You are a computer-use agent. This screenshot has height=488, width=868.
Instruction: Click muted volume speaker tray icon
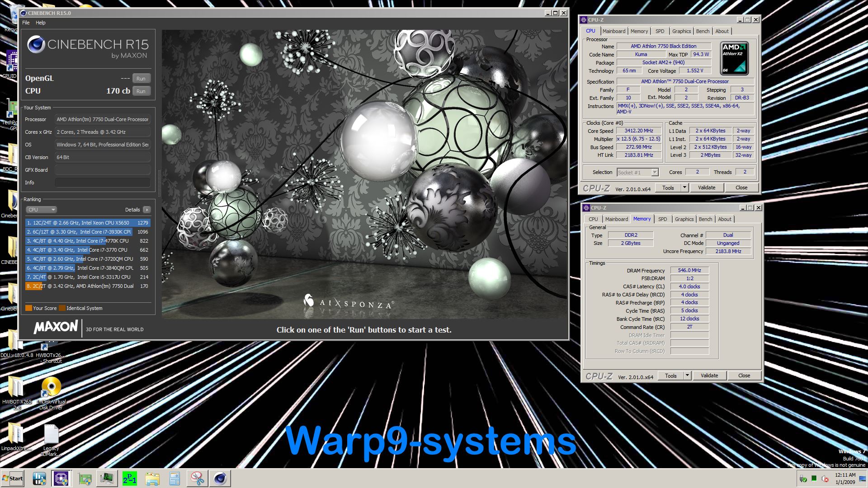[x=825, y=479]
